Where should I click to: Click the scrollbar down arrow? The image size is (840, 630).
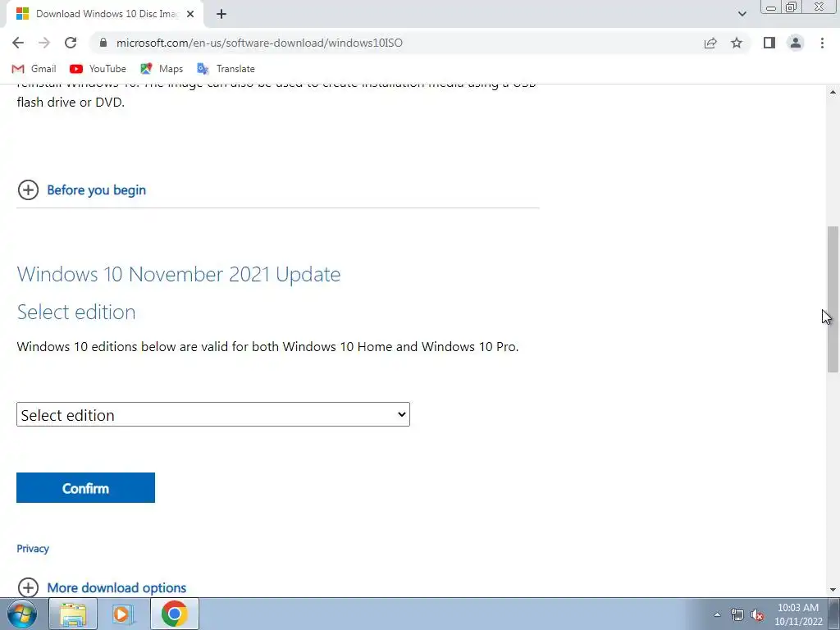(833, 590)
